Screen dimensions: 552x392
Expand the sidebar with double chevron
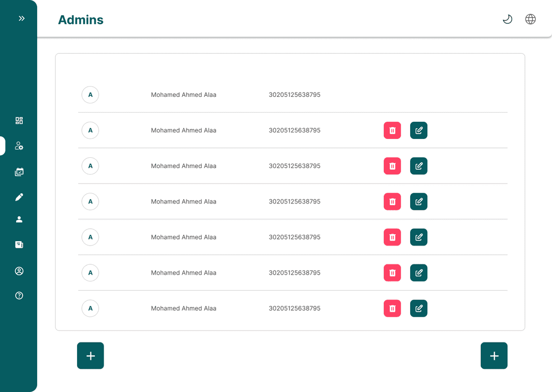pos(22,18)
